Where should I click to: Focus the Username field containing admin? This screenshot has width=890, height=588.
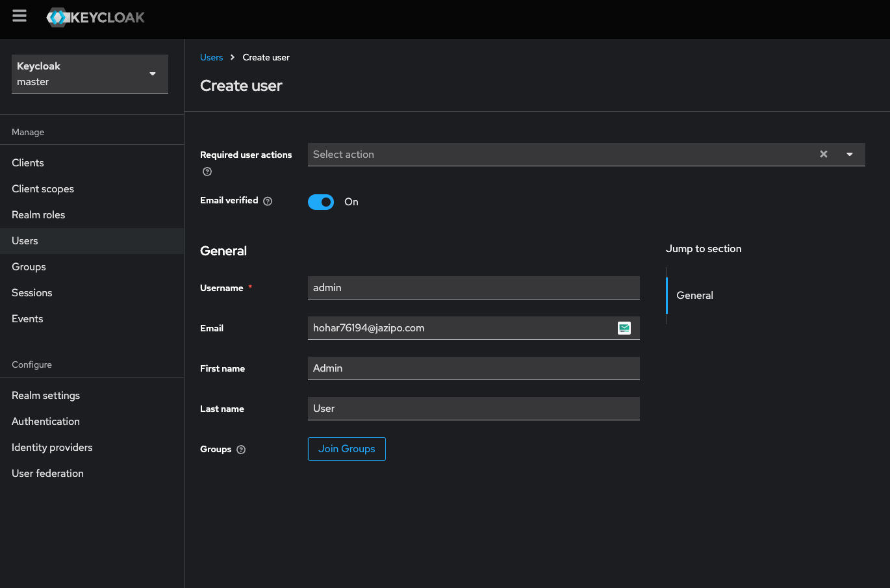coord(474,288)
